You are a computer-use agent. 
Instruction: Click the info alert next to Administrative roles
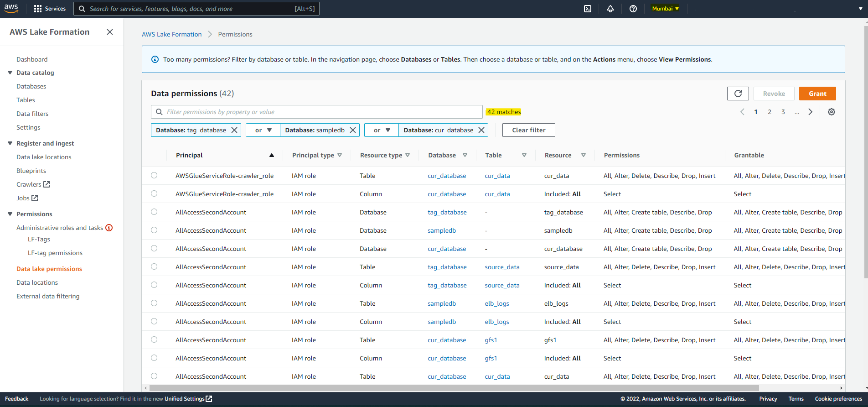109,228
